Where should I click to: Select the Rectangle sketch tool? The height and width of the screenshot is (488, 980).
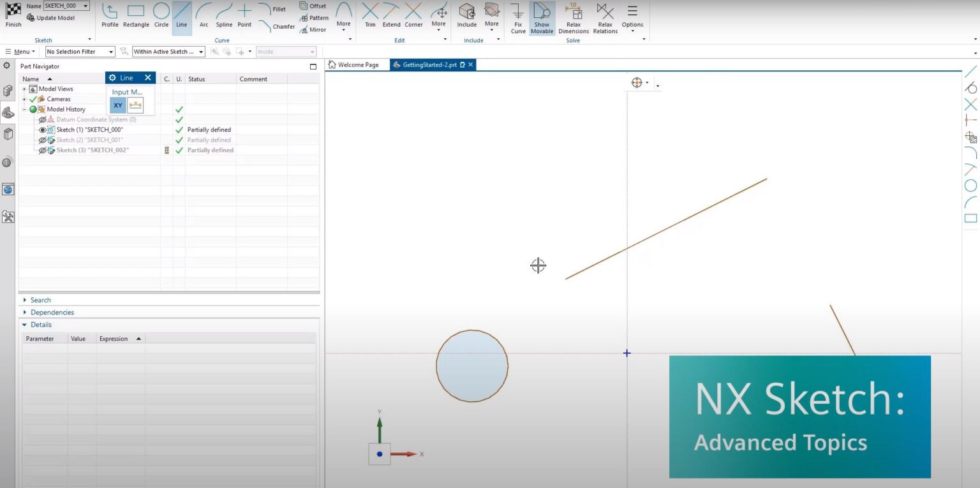click(135, 15)
